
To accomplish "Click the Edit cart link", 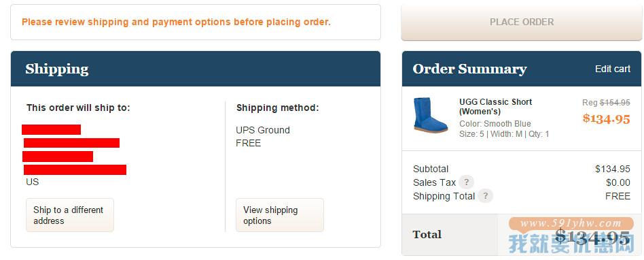I will pos(612,69).
